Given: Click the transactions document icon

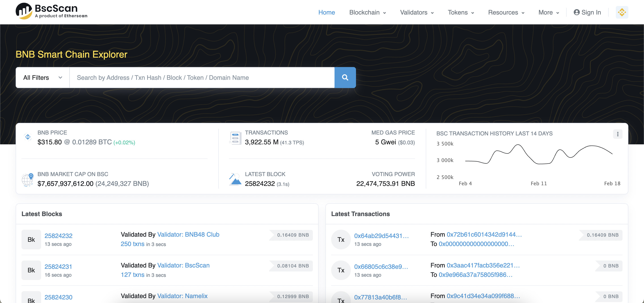Looking at the screenshot, I should click(x=235, y=138).
